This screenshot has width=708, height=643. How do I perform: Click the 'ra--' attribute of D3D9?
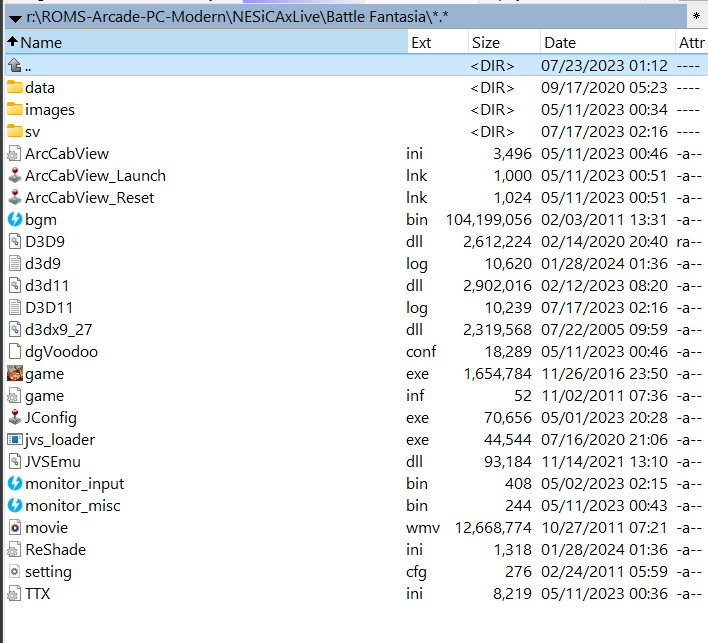pos(689,242)
